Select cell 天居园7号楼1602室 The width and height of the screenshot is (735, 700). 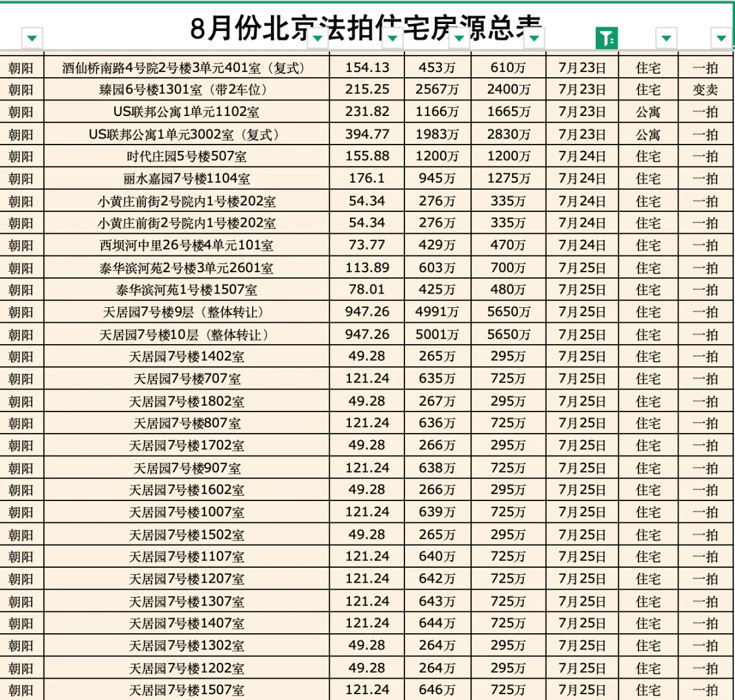187,490
